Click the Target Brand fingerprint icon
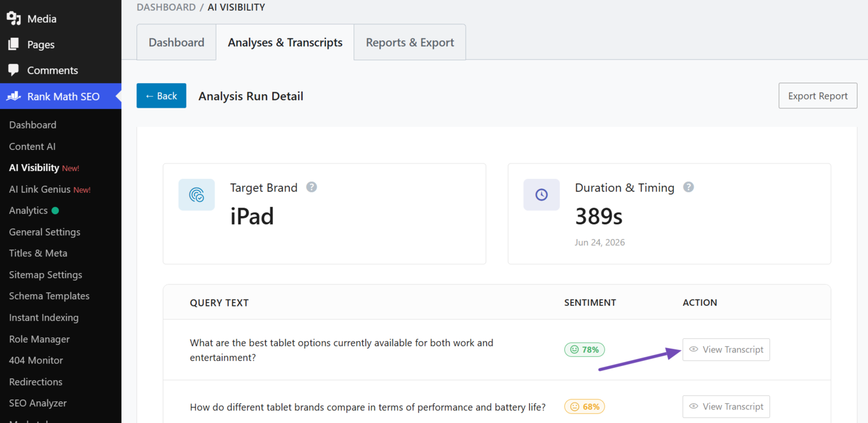Viewport: 868px width, 423px height. 197,195
